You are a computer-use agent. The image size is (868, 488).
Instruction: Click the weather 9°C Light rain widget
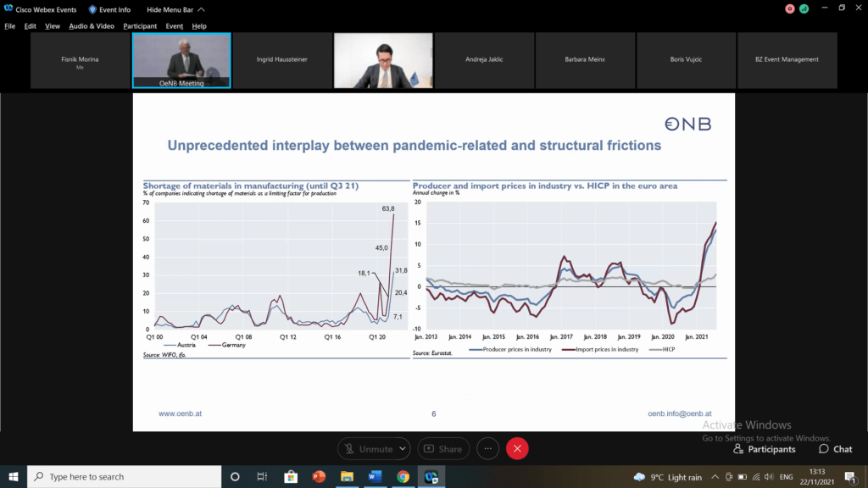[668, 477]
